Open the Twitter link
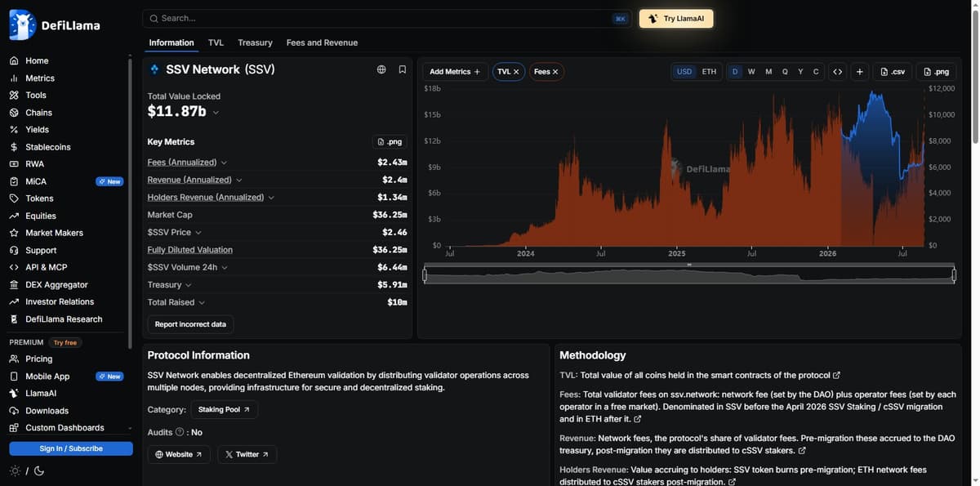 coord(247,454)
